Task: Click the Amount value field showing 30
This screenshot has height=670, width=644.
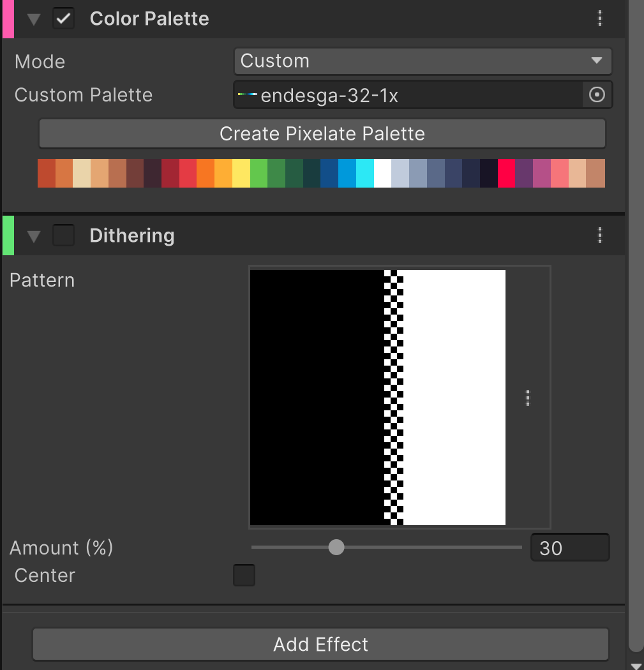Action: [x=569, y=547]
